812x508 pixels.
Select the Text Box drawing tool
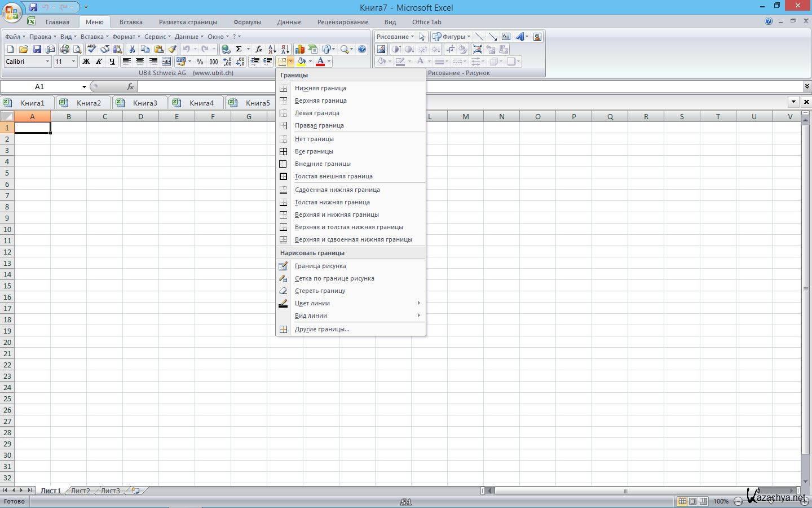tap(506, 37)
